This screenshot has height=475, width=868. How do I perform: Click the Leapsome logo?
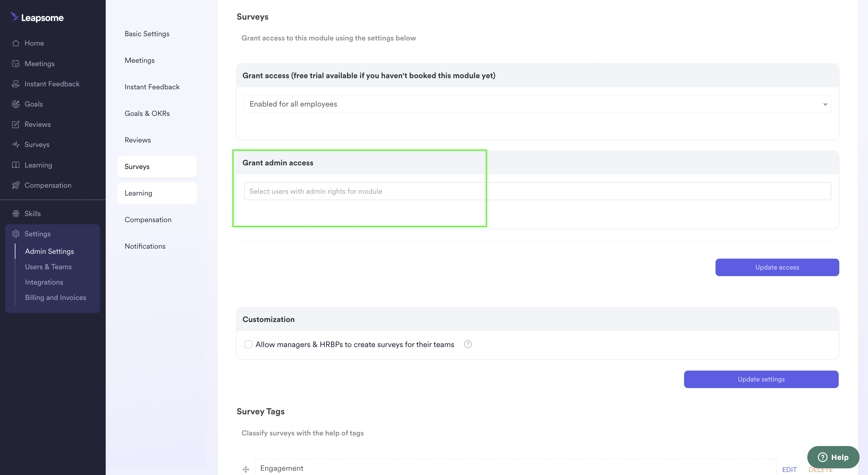37,18
